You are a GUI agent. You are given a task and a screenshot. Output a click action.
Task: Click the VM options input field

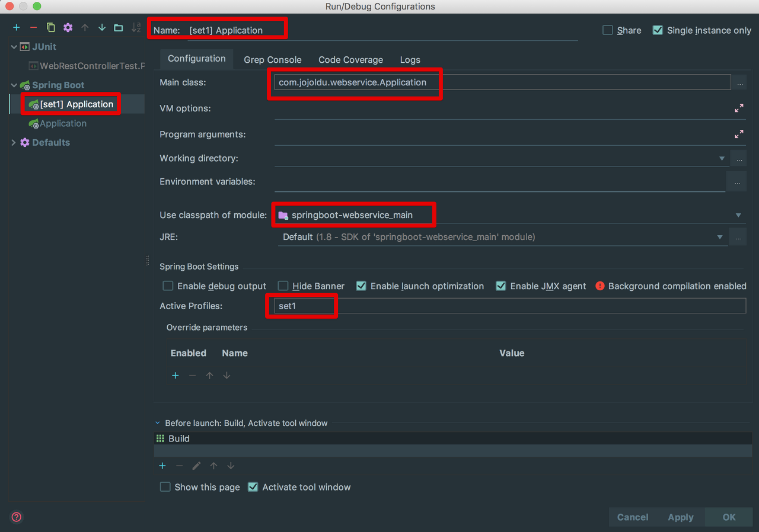point(503,108)
